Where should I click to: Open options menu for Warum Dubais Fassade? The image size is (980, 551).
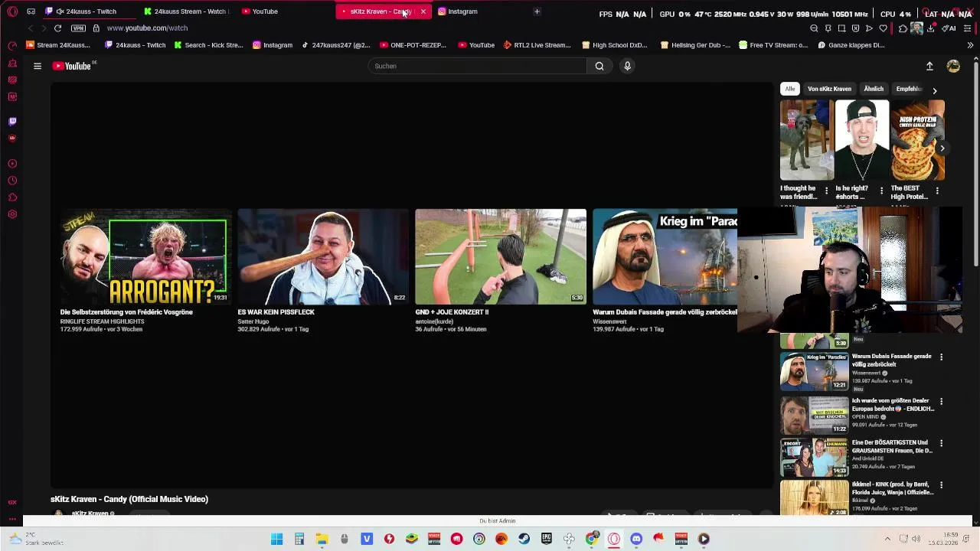941,357
